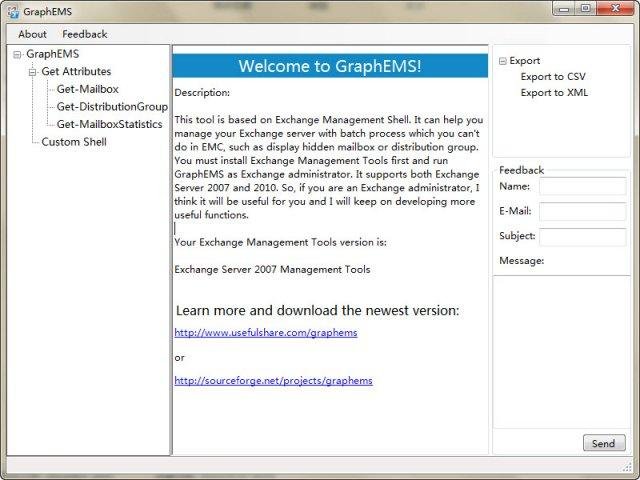Send the feedback with the Send button
The width and height of the screenshot is (640, 480).
[604, 443]
